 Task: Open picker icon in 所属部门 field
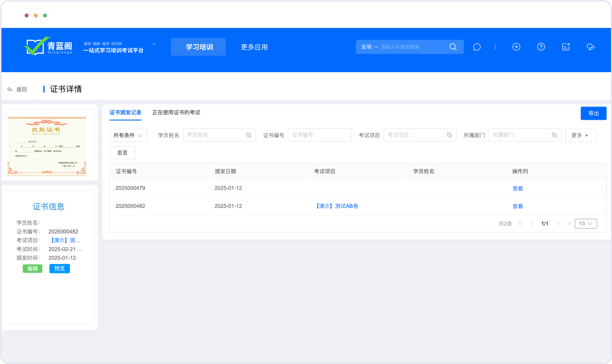pos(554,135)
